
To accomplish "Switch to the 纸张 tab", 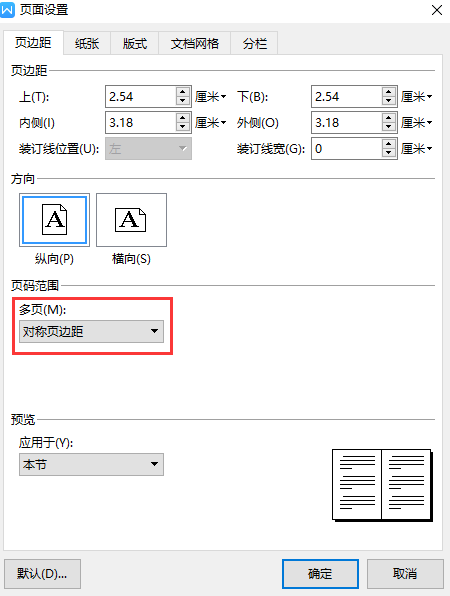I will (x=87, y=43).
